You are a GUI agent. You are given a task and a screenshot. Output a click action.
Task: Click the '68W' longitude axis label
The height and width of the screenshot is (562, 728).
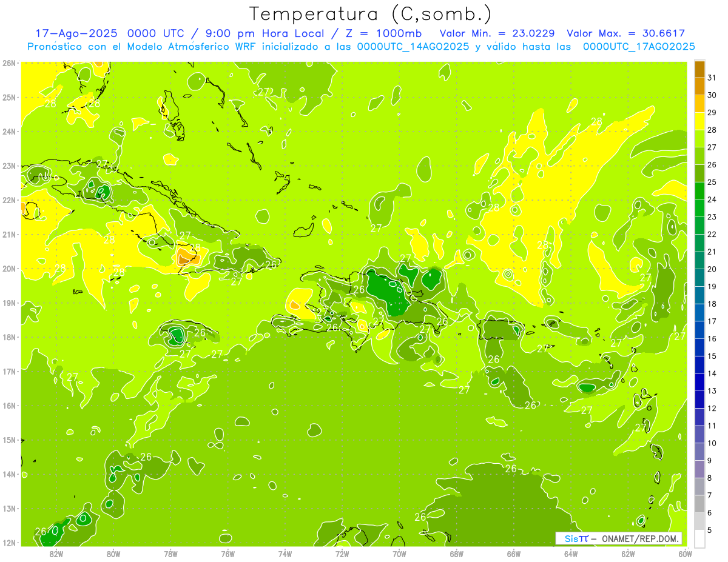point(457,554)
